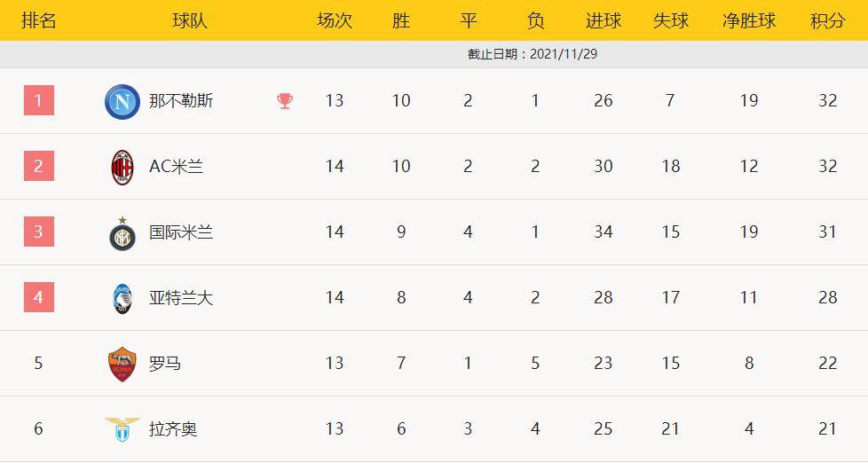Open the 国际米兰 team link
This screenshot has height=463, width=868.
point(181,232)
